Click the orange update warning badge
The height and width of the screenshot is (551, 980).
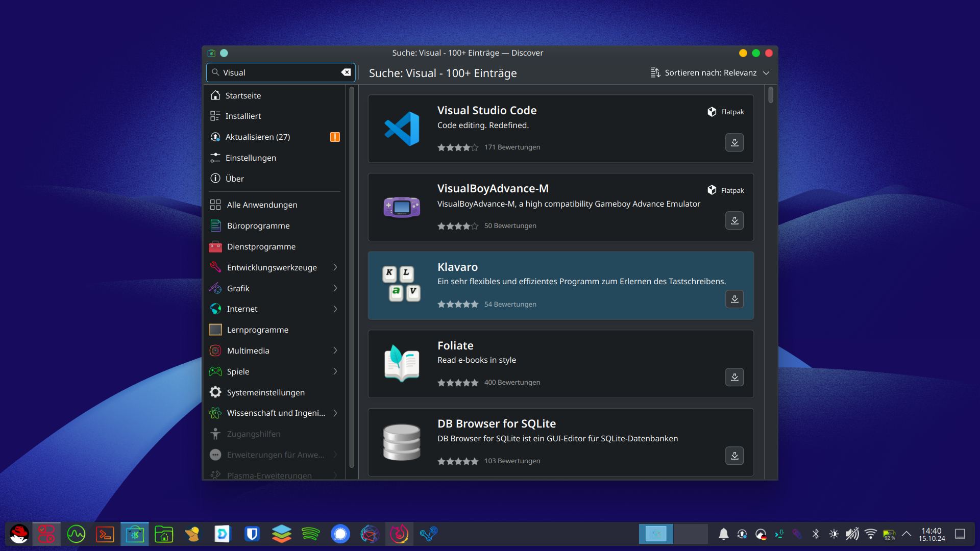pos(335,137)
